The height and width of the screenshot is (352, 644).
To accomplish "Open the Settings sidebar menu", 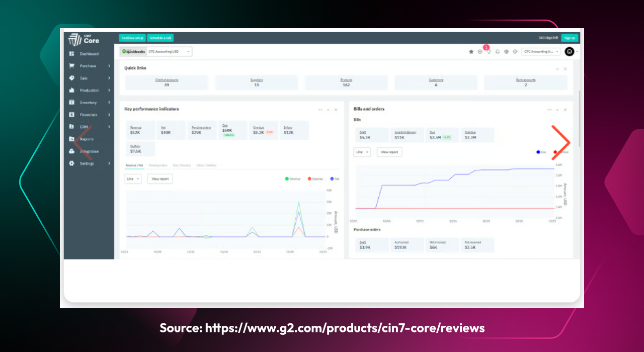I will point(89,163).
